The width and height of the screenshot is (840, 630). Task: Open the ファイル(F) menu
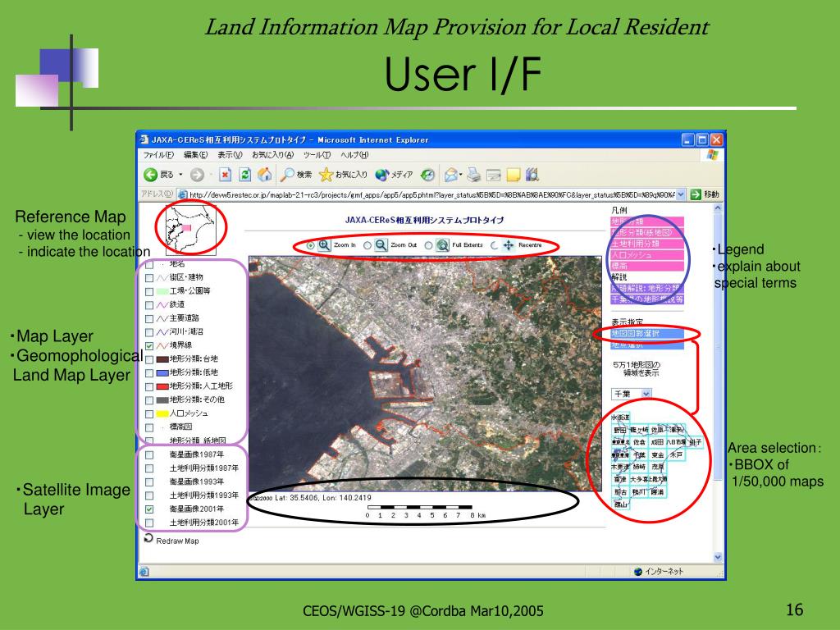pos(158,155)
